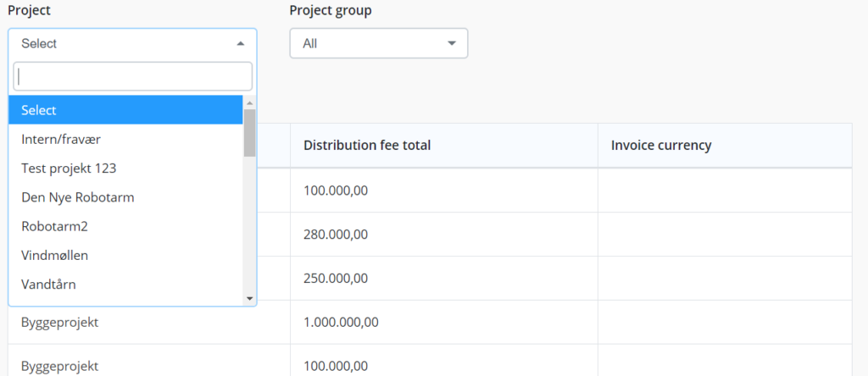Image resolution: width=868 pixels, height=376 pixels.
Task: Collapse the Project dropdown via its arrow
Action: [x=240, y=43]
